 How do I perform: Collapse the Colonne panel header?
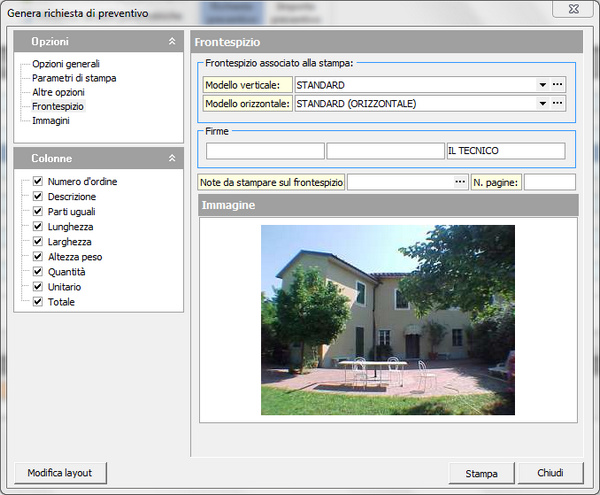(x=171, y=158)
